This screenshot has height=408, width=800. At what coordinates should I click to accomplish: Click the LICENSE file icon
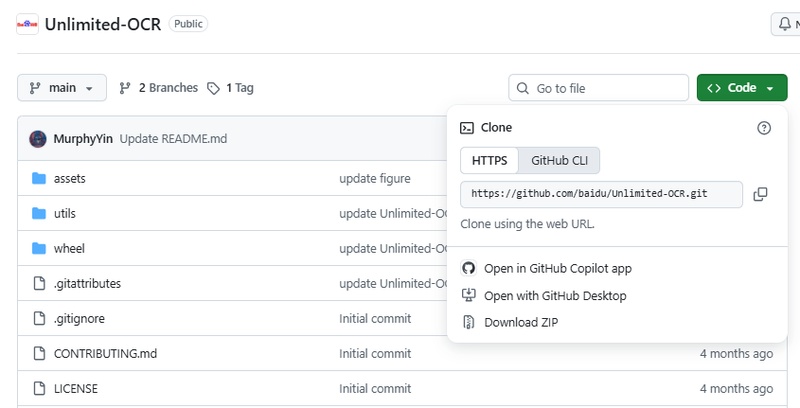pos(39,389)
